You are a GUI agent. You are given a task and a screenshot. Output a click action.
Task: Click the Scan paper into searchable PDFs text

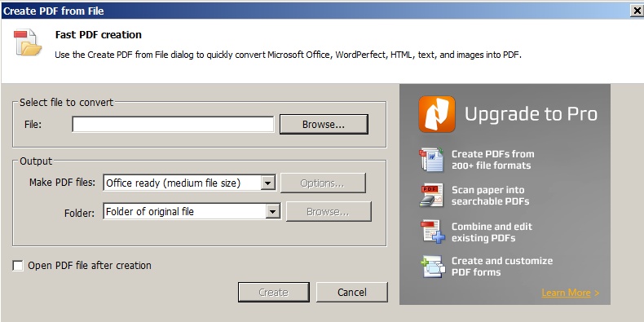(x=491, y=196)
